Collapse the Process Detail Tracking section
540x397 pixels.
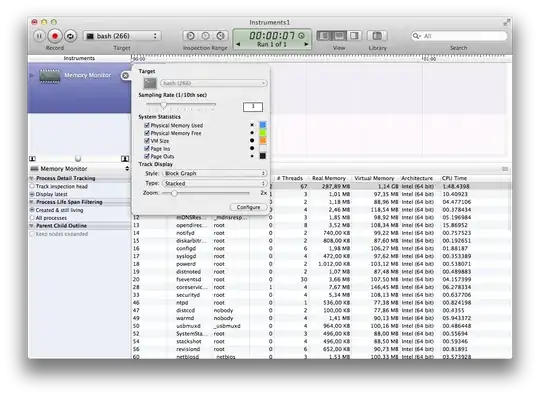click(32, 178)
